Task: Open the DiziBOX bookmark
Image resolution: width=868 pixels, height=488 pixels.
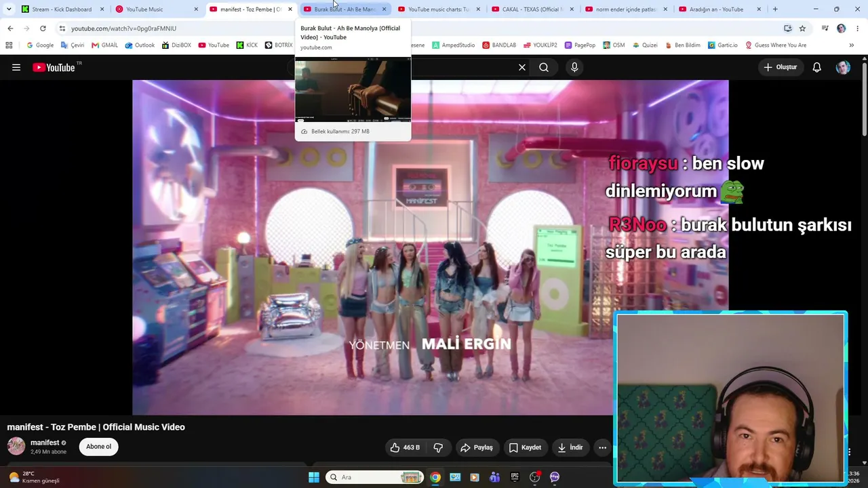Action: 176,45
